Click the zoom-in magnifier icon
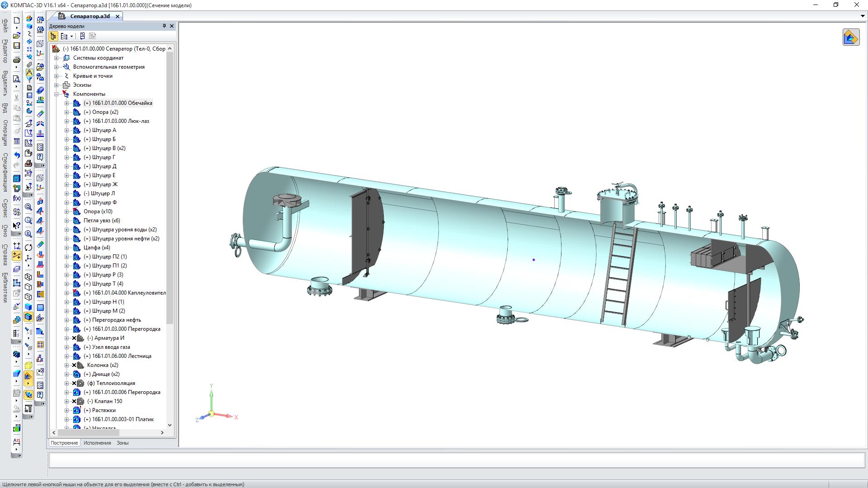The width and height of the screenshot is (868, 488). point(28,234)
